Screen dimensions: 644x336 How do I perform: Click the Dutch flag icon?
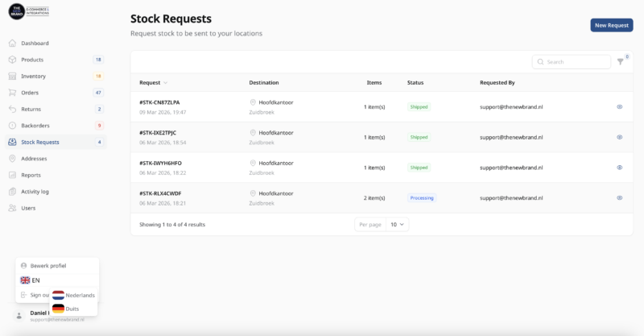pyautogui.click(x=58, y=295)
